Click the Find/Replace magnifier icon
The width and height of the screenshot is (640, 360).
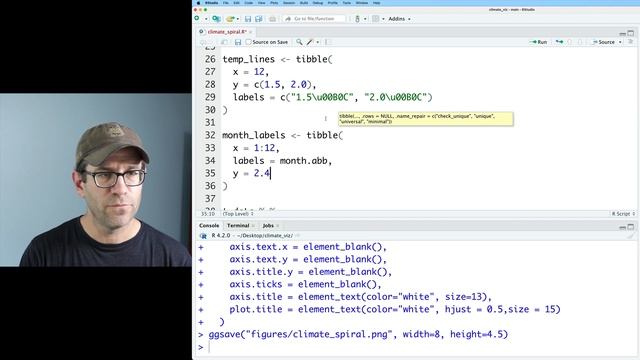pos(299,42)
